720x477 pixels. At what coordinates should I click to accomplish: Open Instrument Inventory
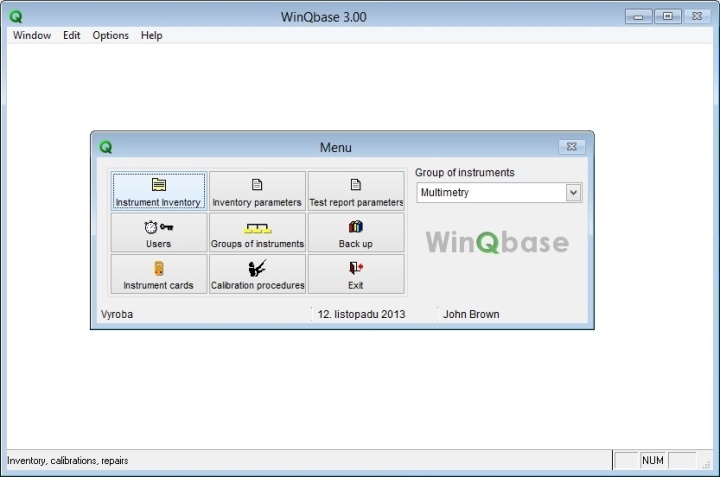pos(158,191)
